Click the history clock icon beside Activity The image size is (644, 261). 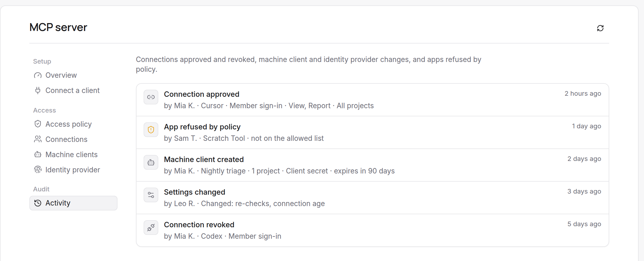click(38, 203)
